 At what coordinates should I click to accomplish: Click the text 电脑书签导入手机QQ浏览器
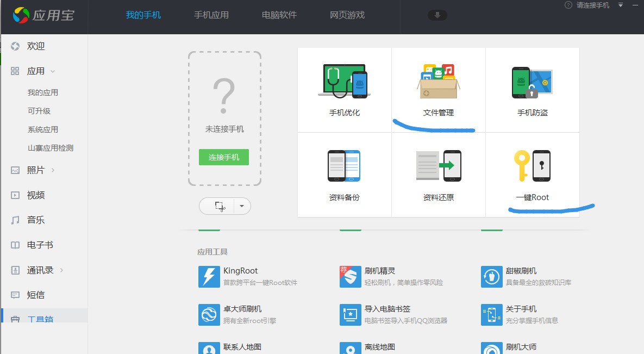[x=406, y=321]
